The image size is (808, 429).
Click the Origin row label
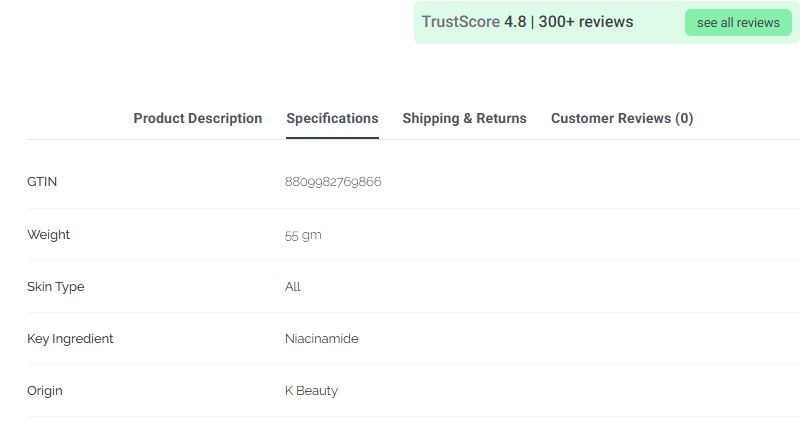tap(44, 391)
